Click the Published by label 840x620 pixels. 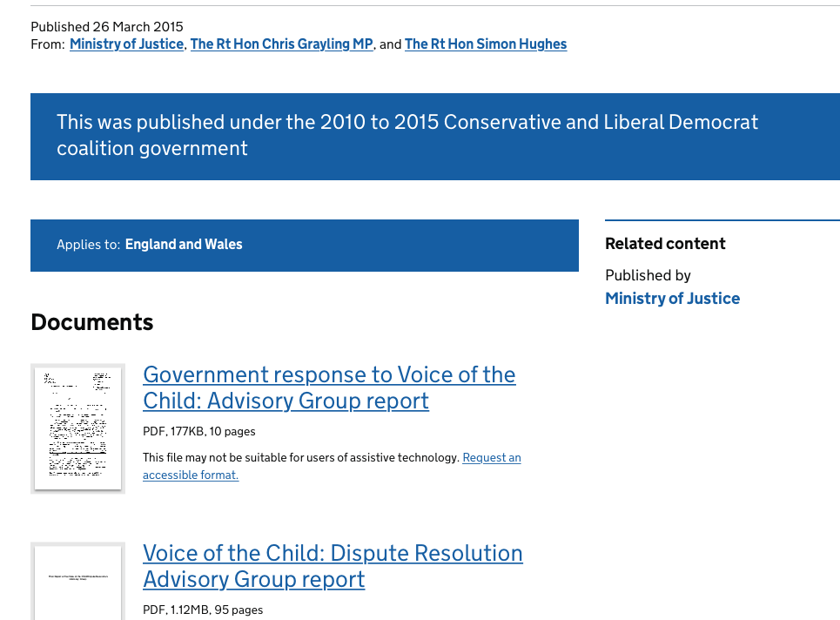648,276
